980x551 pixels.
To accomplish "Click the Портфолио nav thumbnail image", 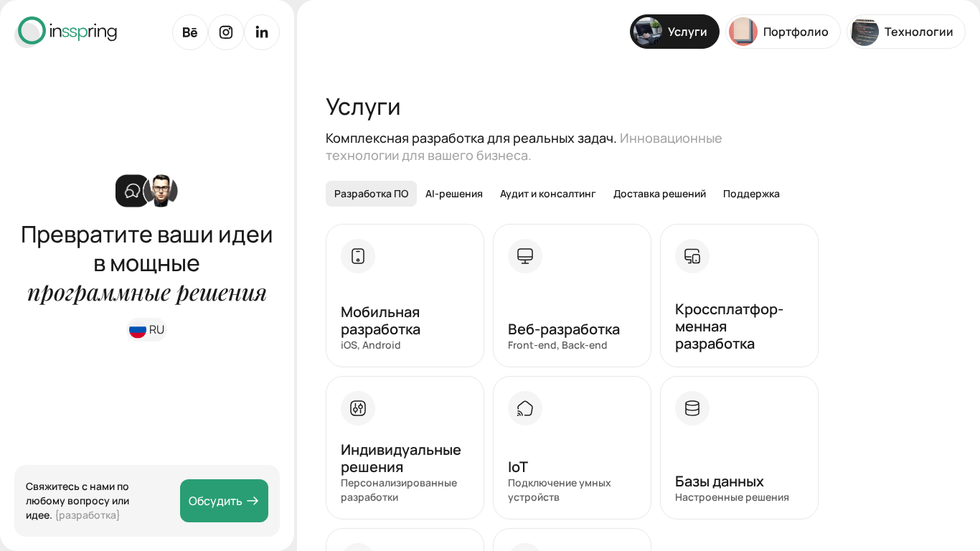I will pyautogui.click(x=743, y=32).
